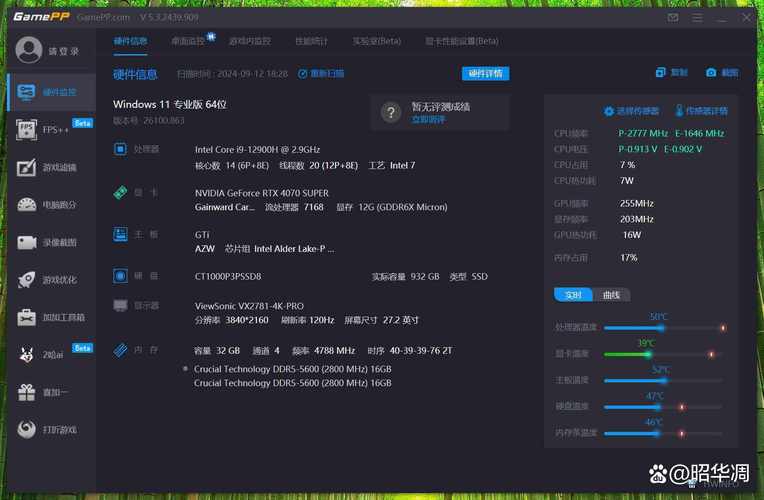764x500 pixels.
Task: Click the camera screenshot 截图 icon
Action: [x=711, y=73]
